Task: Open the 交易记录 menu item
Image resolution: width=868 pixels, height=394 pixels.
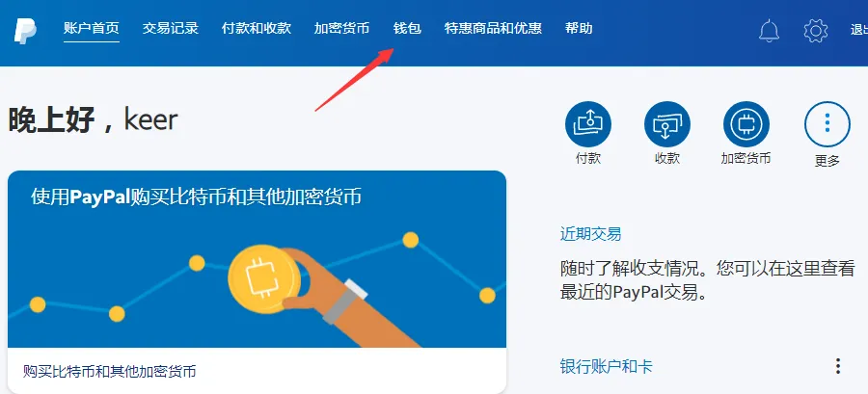Action: [171, 28]
